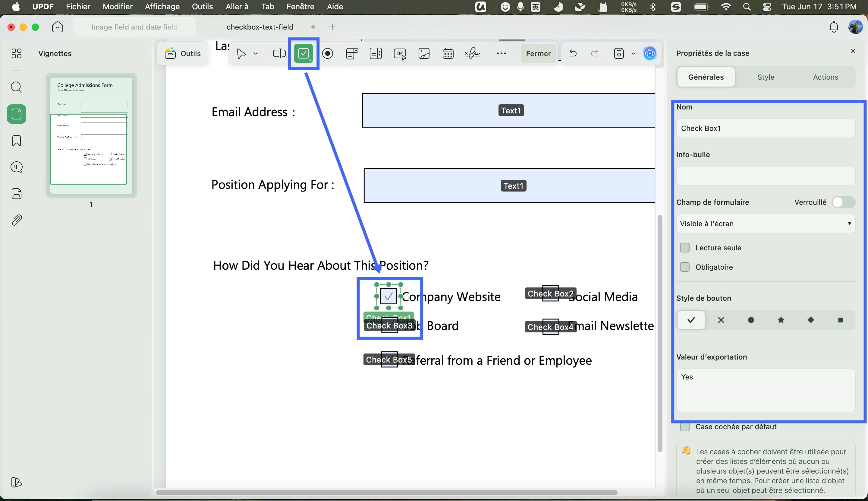
Task: Open the form fields list panel
Action: 17,194
